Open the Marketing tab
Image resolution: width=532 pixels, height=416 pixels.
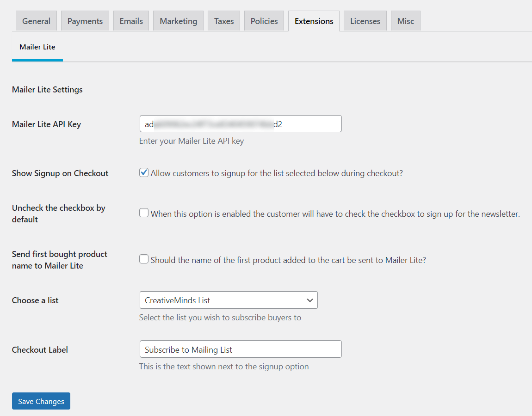(178, 21)
